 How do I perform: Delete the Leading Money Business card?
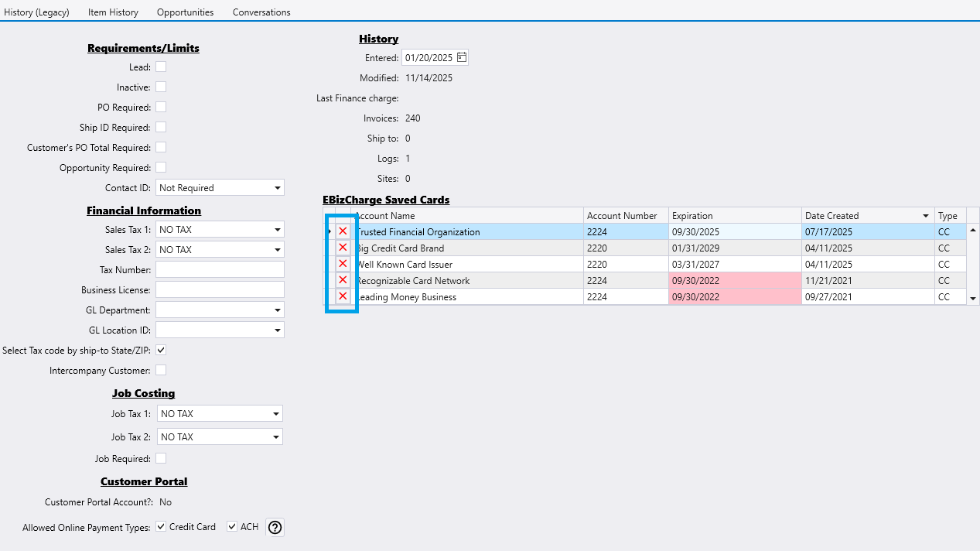(x=343, y=296)
